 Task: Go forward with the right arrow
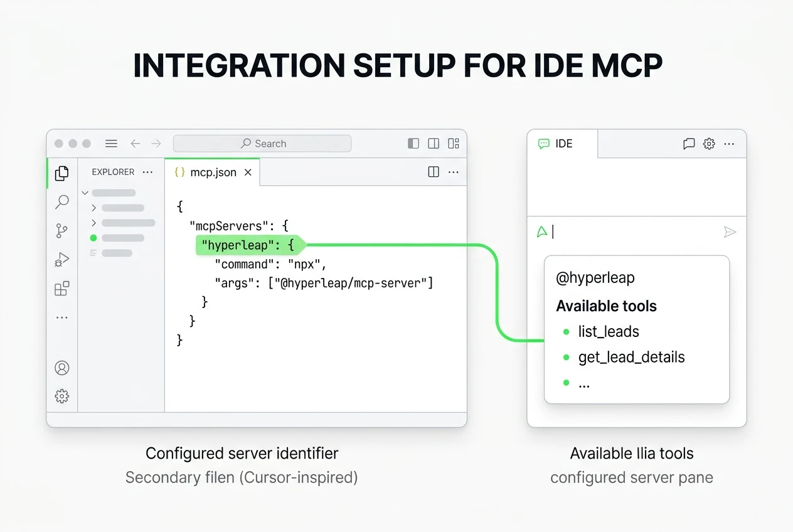click(x=156, y=143)
